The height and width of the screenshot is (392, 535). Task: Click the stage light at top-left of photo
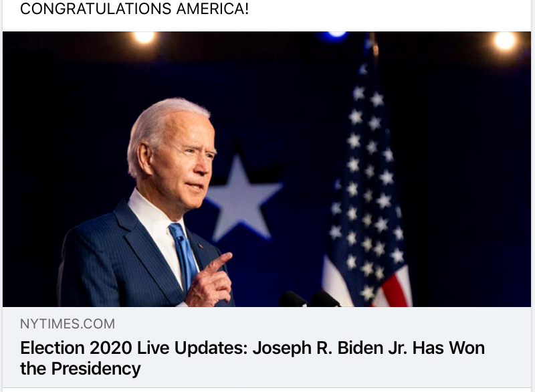point(144,37)
